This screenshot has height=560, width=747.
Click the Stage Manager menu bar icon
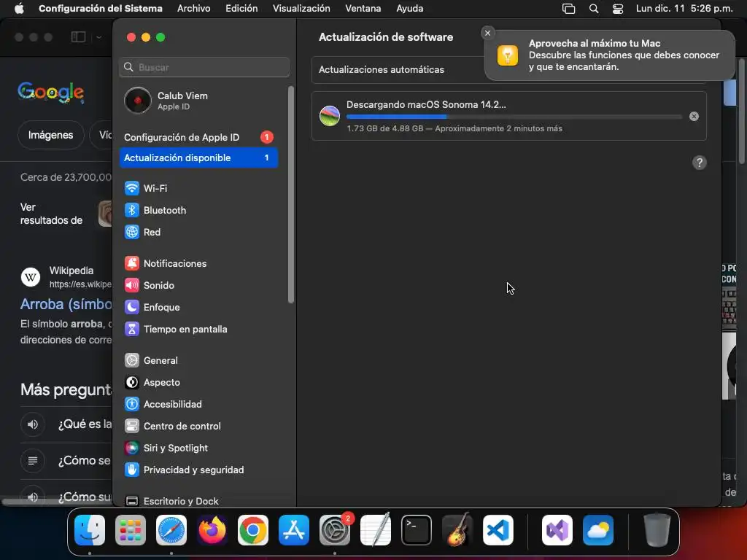[568, 9]
